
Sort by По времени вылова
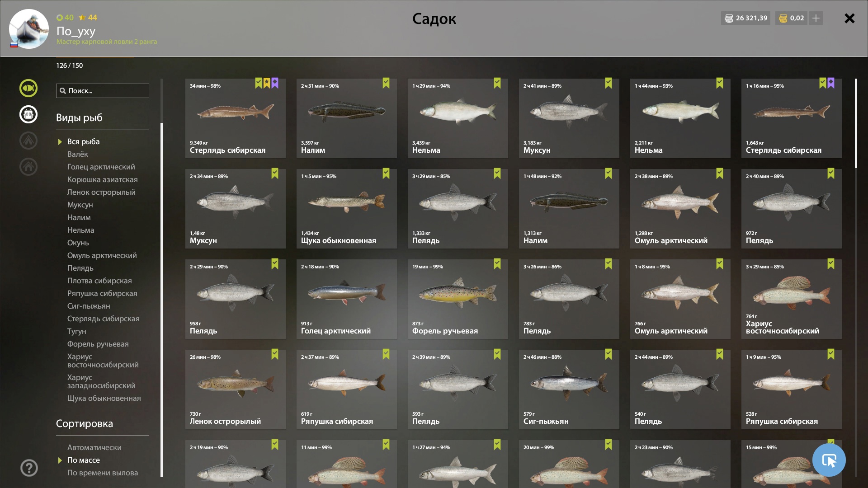click(x=103, y=473)
